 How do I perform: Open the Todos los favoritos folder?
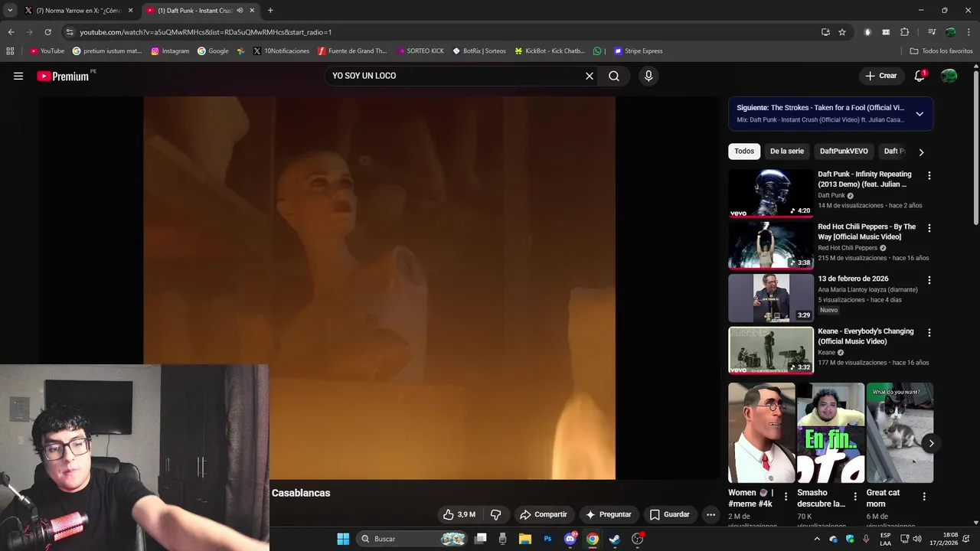tap(942, 51)
